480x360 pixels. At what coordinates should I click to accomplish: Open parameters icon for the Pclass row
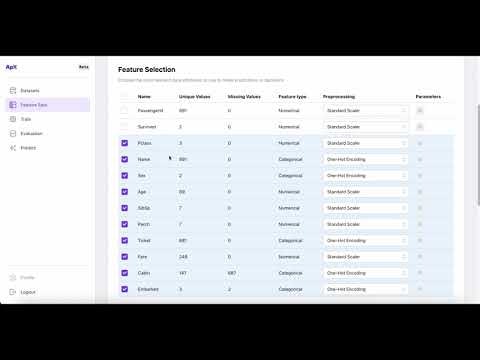coord(420,143)
